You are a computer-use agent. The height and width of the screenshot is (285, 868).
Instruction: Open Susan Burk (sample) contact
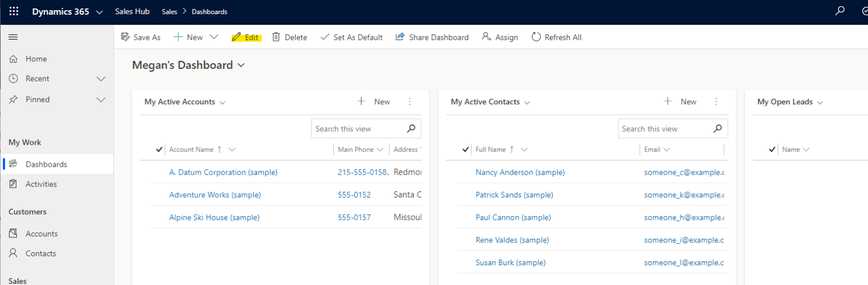click(x=510, y=263)
